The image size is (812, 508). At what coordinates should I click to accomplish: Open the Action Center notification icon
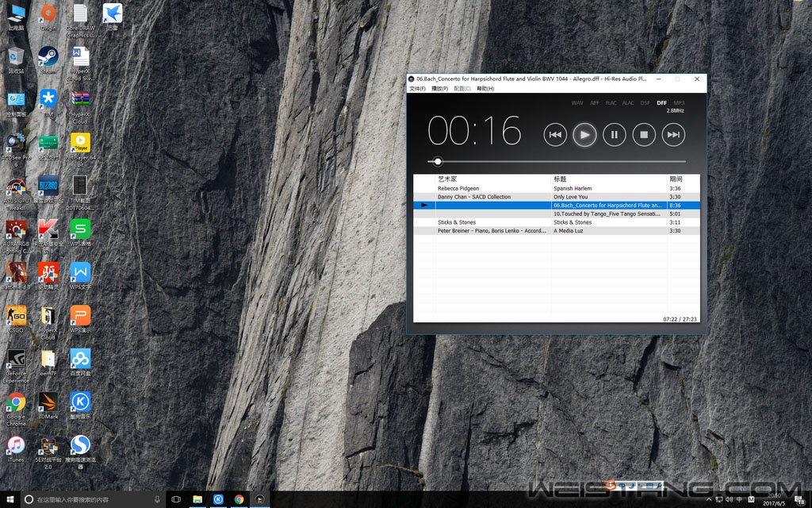point(800,500)
